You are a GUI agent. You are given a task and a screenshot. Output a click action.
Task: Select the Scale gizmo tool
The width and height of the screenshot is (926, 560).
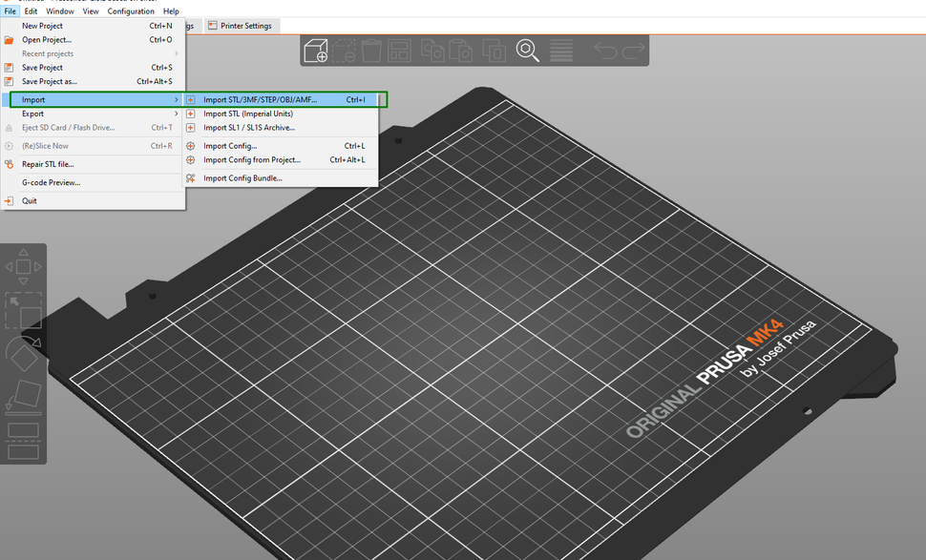pyautogui.click(x=24, y=311)
